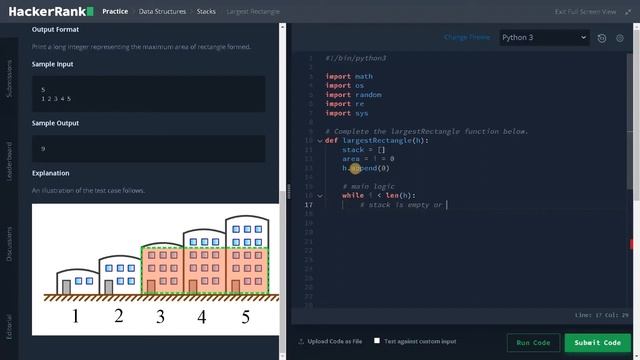Click Exit Full Screen View link
Image resolution: width=640 pixels, height=360 pixels.
[585, 12]
